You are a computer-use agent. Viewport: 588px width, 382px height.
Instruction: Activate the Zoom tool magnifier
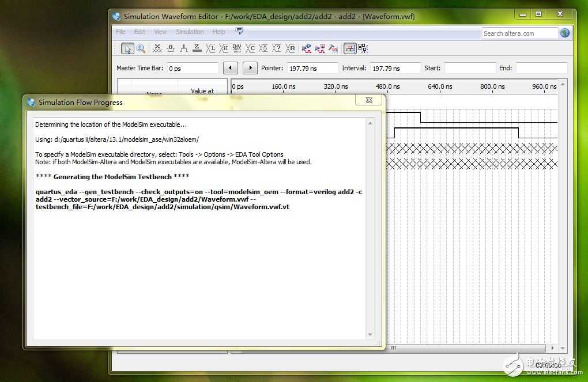coord(141,48)
